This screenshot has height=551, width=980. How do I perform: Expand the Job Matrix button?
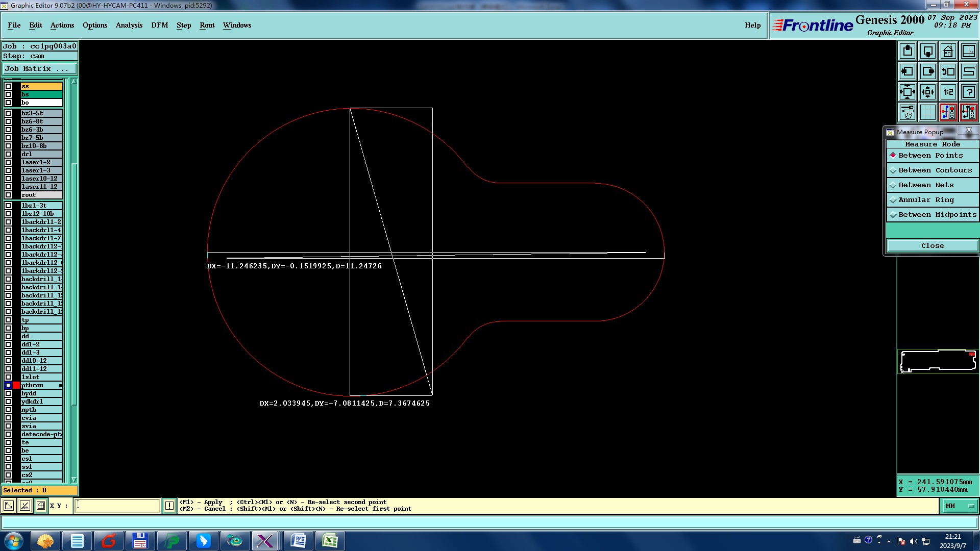point(39,69)
